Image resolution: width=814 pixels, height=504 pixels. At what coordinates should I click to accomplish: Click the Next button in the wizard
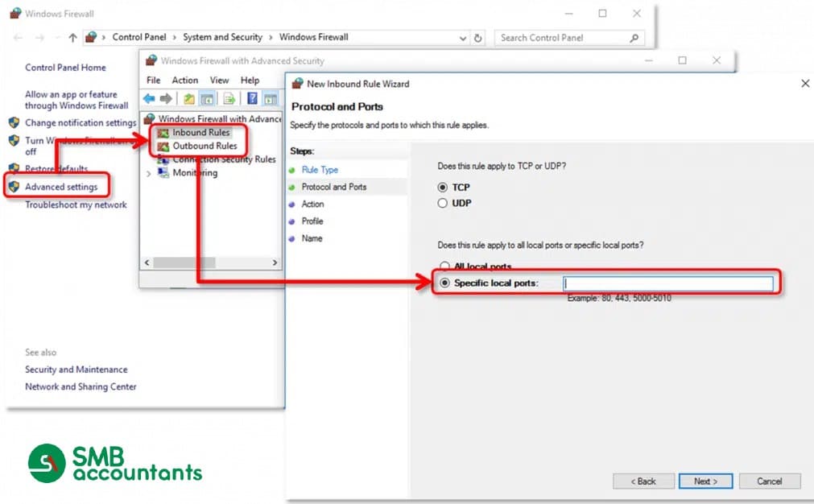(x=705, y=481)
